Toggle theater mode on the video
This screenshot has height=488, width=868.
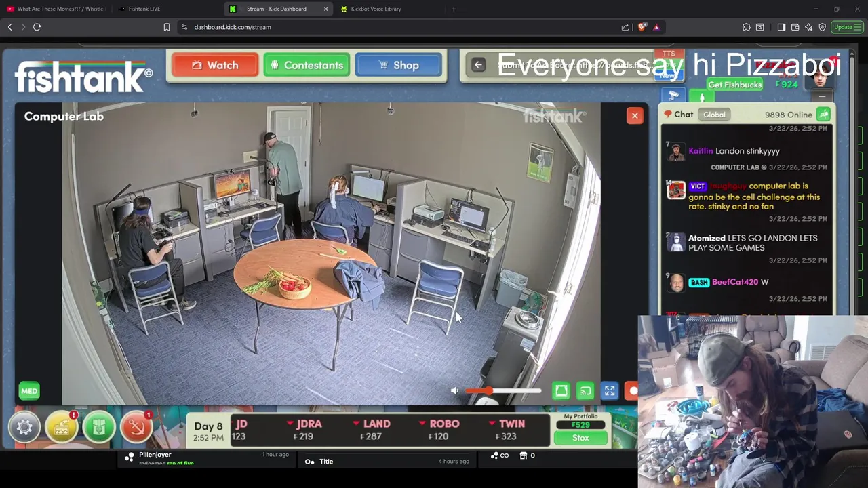pos(561,391)
